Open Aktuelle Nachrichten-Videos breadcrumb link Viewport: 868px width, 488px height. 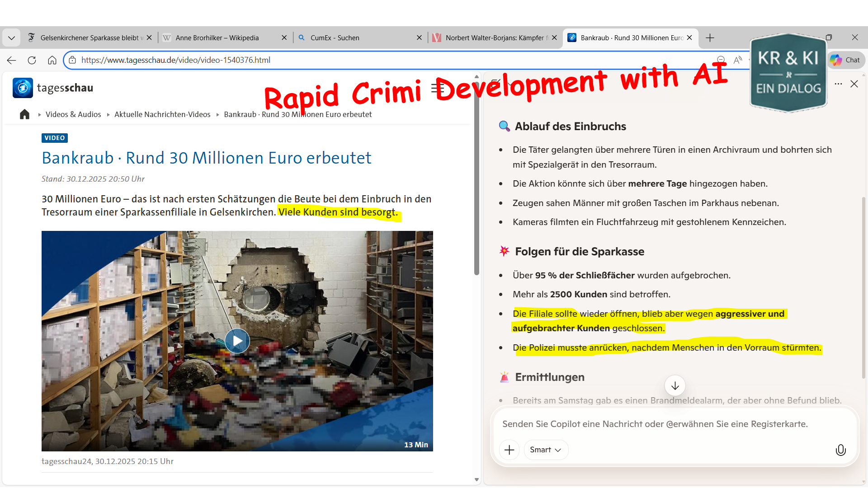click(162, 114)
